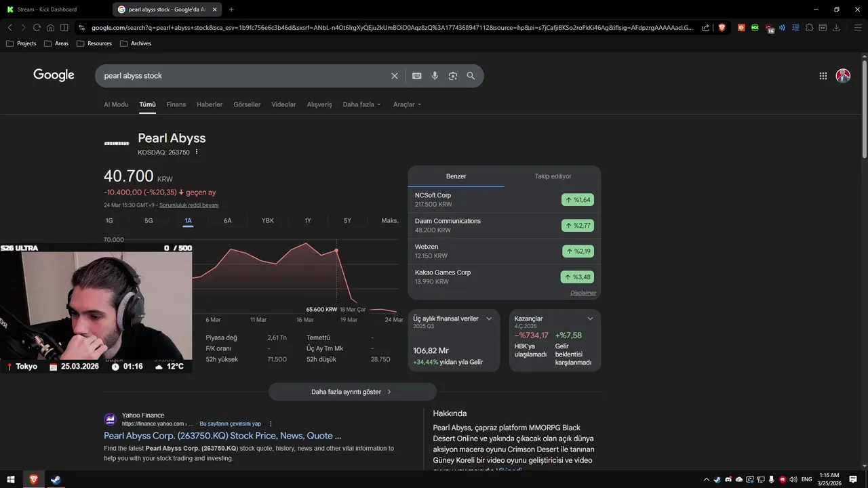Open the Windows Start menu
The height and width of the screenshot is (488, 868).
click(11, 479)
